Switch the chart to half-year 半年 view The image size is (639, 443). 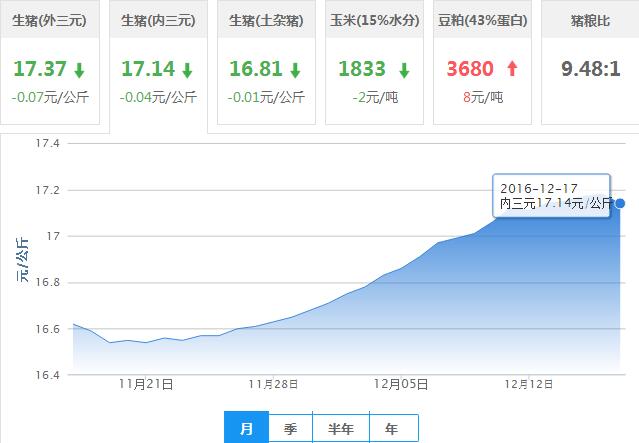[341, 428]
